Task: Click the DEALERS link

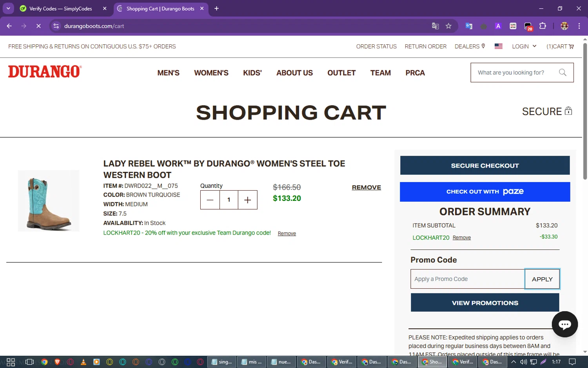Action: (470, 46)
